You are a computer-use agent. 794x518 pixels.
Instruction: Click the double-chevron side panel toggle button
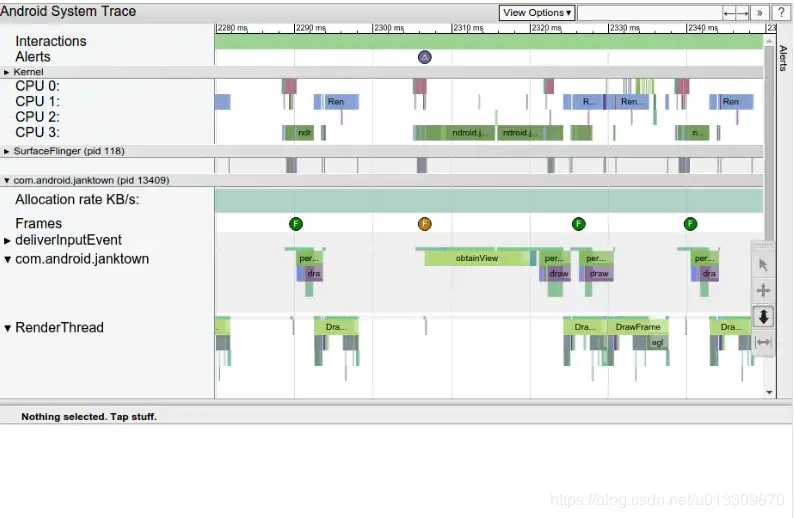pyautogui.click(x=760, y=13)
